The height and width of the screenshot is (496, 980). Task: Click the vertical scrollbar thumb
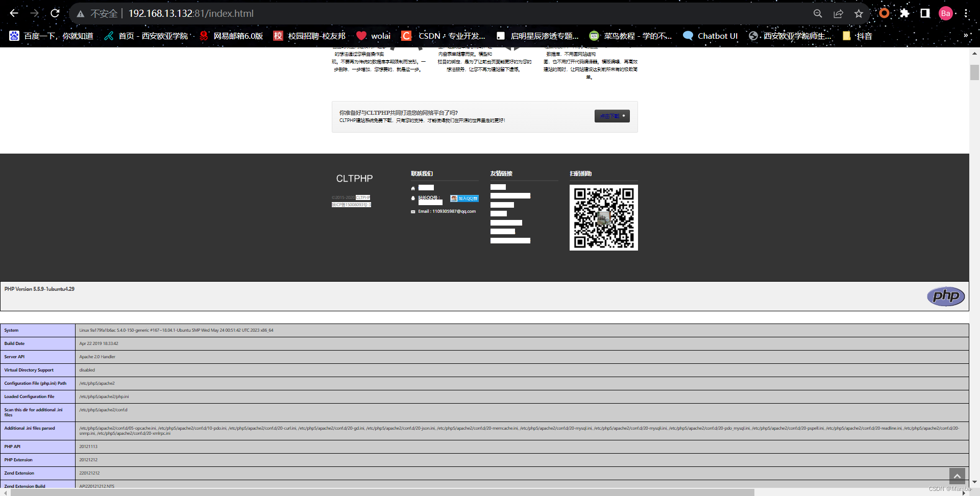click(x=974, y=72)
